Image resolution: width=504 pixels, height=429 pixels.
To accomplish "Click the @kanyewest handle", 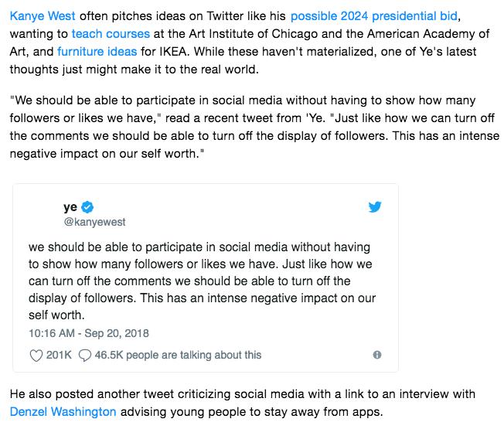I will [94, 222].
